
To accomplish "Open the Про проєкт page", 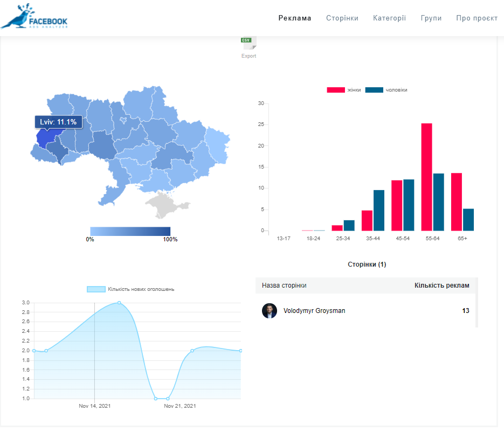I will pyautogui.click(x=477, y=18).
